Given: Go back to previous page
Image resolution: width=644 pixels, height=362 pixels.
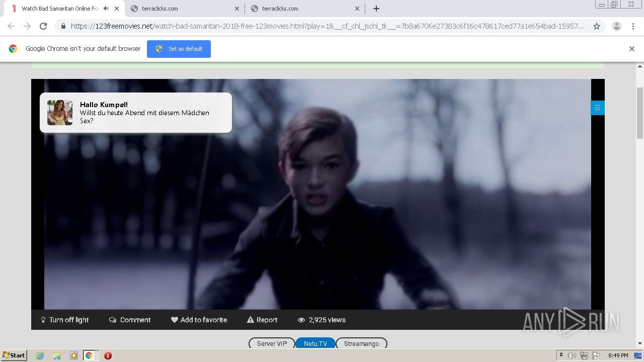Looking at the screenshot, I should coord(11,26).
